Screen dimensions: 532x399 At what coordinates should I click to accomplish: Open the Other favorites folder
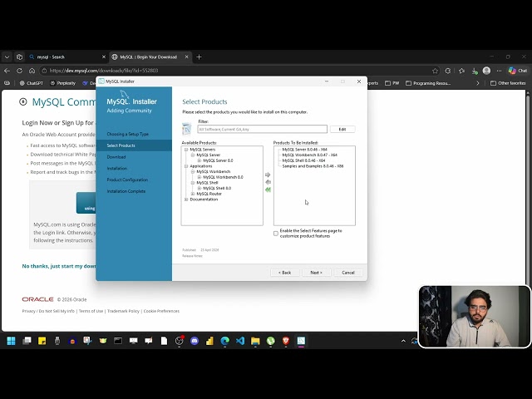pos(508,83)
